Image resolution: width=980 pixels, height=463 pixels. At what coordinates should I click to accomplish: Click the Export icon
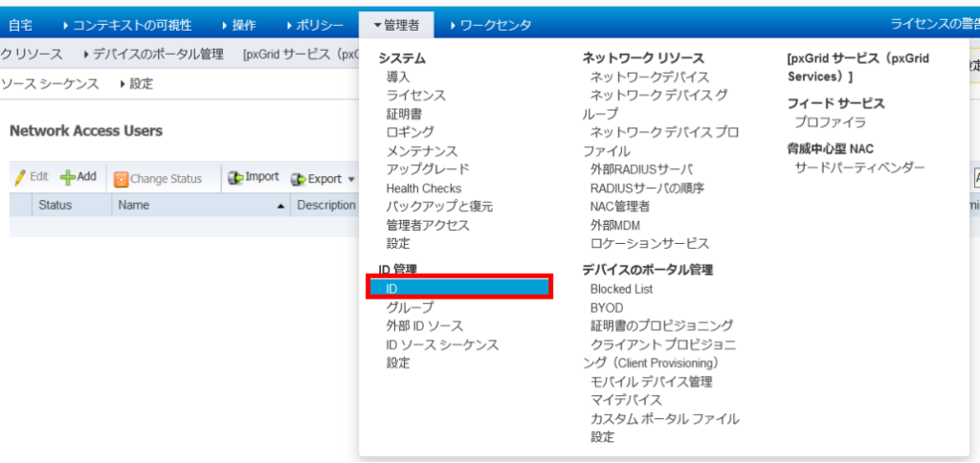click(298, 179)
